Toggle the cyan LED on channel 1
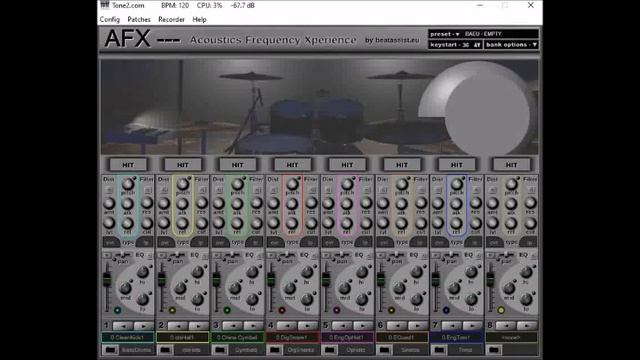 pos(117,310)
